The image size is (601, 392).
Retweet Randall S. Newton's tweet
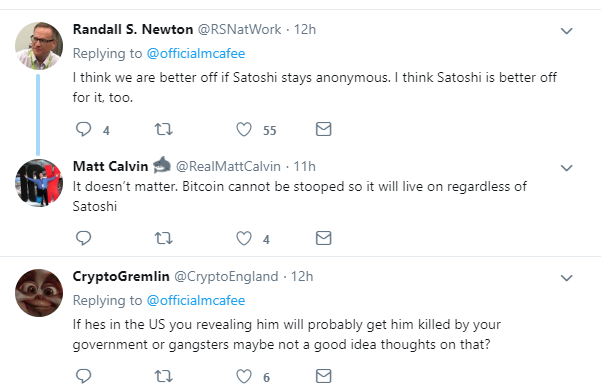click(x=164, y=129)
